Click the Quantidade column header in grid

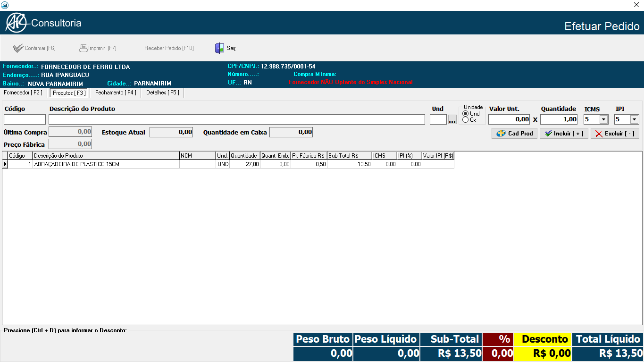pos(245,156)
